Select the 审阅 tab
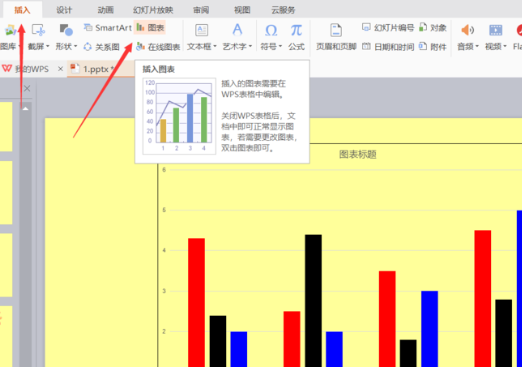The image size is (522, 367). pyautogui.click(x=201, y=10)
